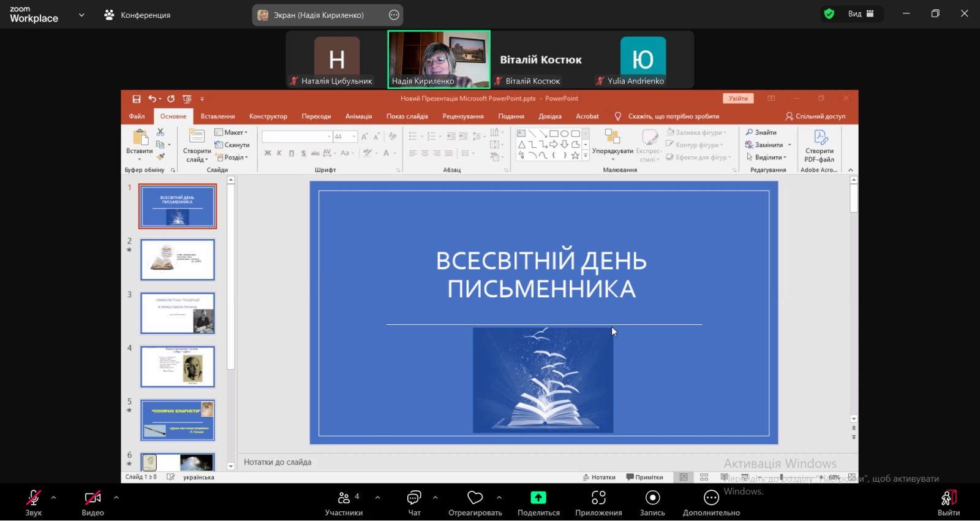980x521 pixels.
Task: Switch to the Вставлення ribbon tab
Action: (x=217, y=116)
